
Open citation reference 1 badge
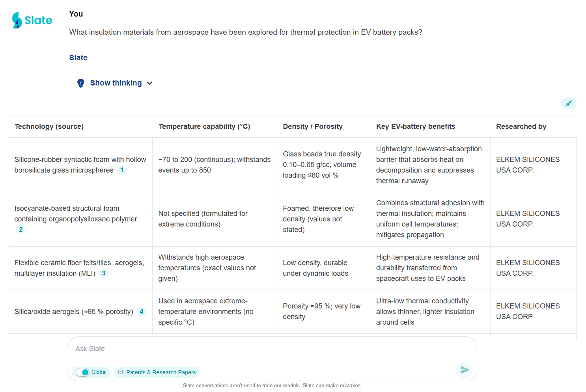point(122,170)
